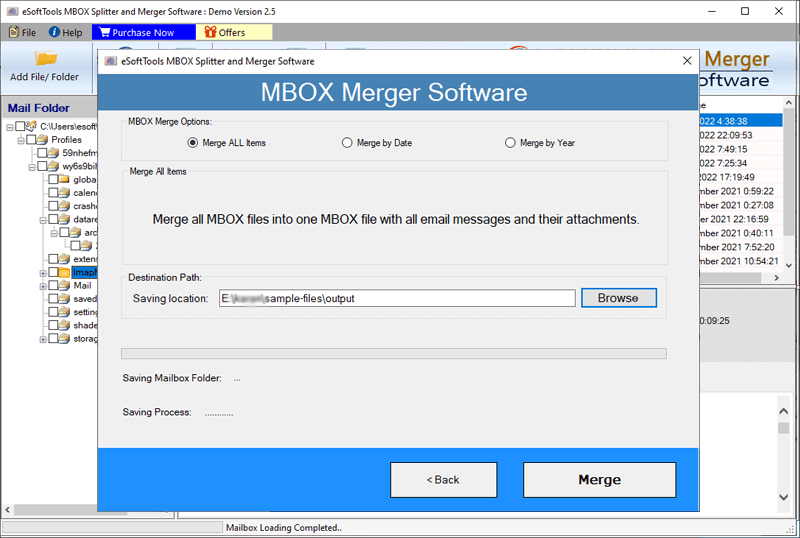Click the app icon in dialog title bar
The height and width of the screenshot is (538, 800).
[x=111, y=61]
